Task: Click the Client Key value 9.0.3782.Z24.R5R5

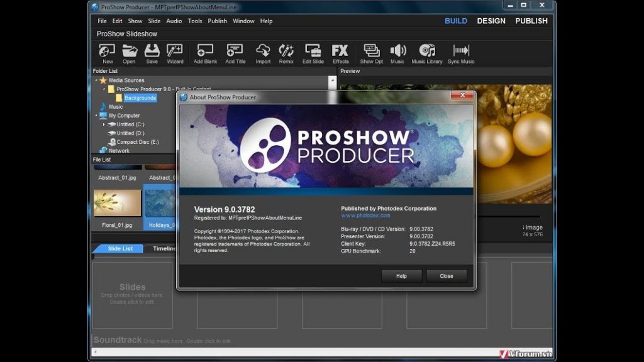Action: (x=432, y=244)
